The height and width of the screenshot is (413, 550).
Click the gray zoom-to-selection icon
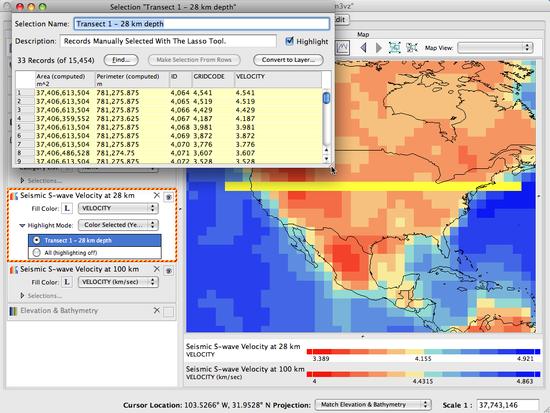(x=411, y=48)
